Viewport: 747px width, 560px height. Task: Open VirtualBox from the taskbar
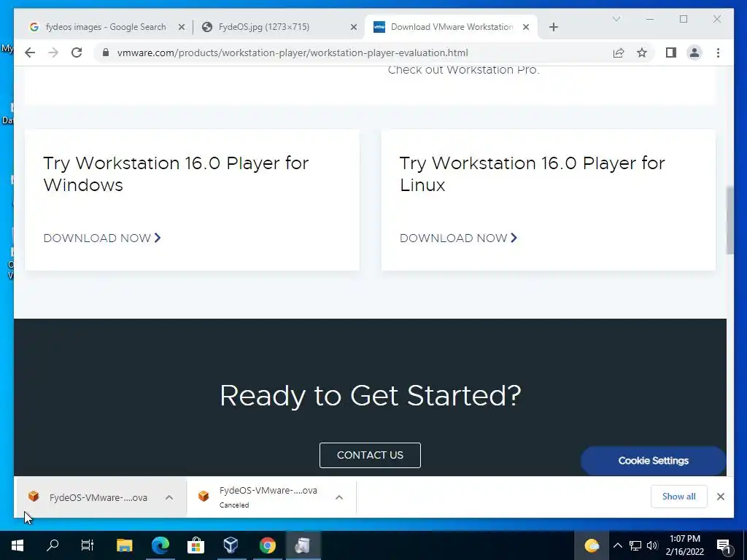click(x=231, y=545)
